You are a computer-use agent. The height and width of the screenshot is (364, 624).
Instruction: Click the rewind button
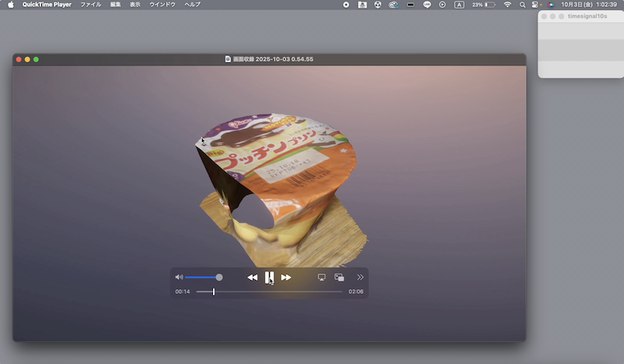click(252, 277)
